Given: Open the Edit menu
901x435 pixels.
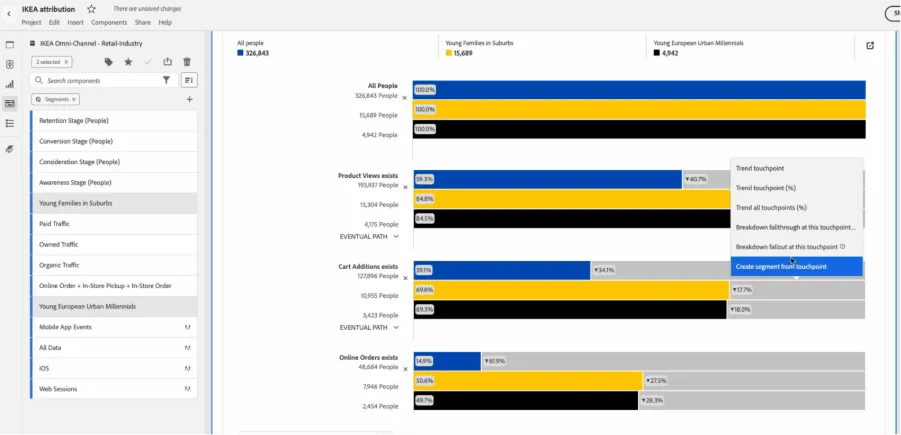Looking at the screenshot, I should click(x=54, y=22).
